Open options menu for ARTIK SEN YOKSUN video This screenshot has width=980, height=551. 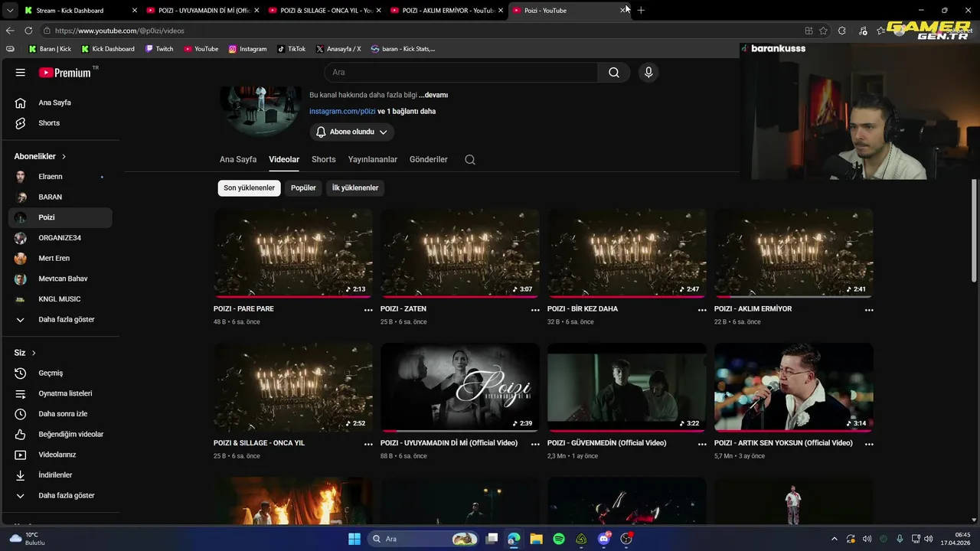[x=869, y=444]
